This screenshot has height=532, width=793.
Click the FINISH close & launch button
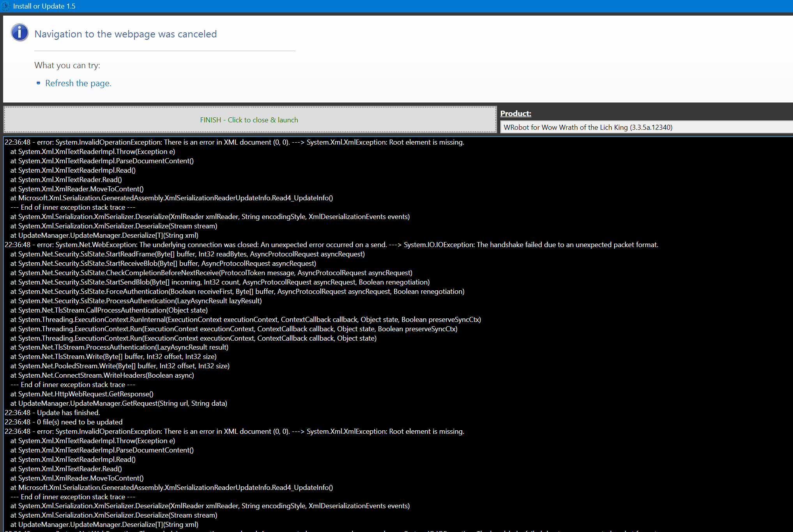(250, 120)
